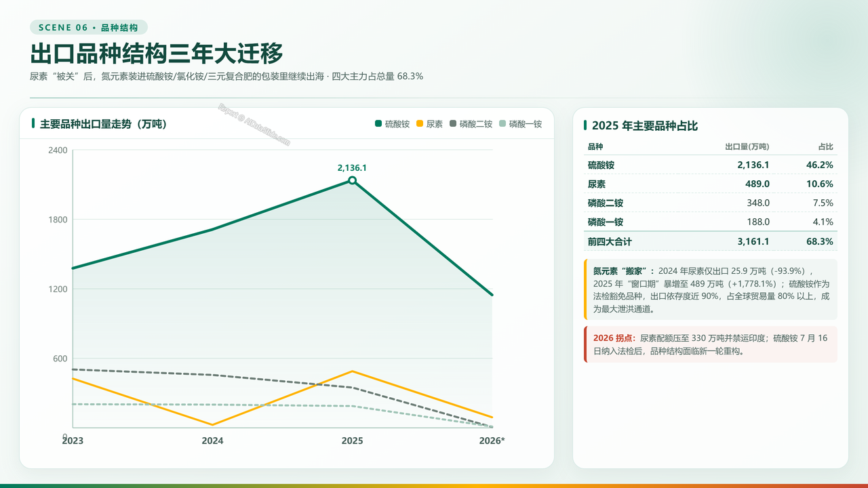Click the 2026* x-axis label
This screenshot has height=488, width=868.
pos(492,441)
